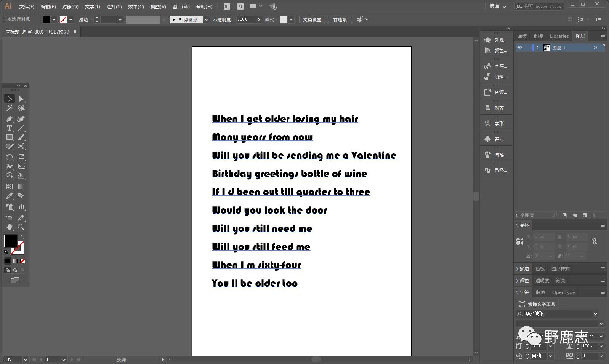The width and height of the screenshot is (609, 364).
Task: Click the 文档设置 button
Action: pyautogui.click(x=312, y=19)
